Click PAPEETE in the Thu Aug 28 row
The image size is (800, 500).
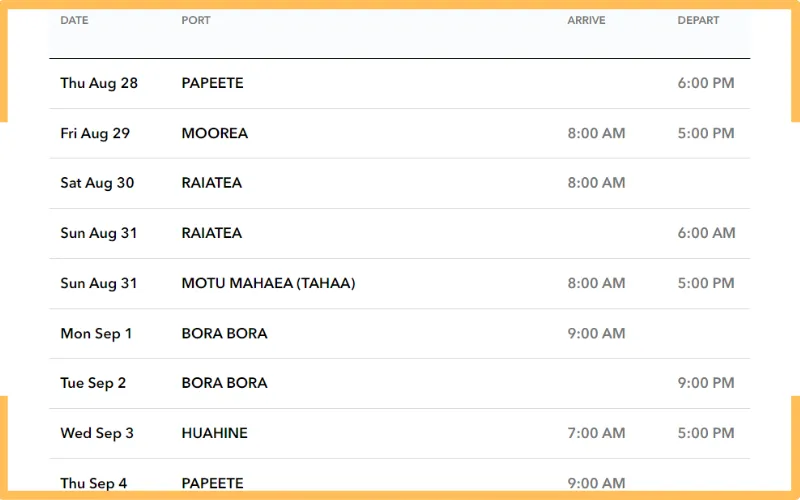[x=212, y=83]
